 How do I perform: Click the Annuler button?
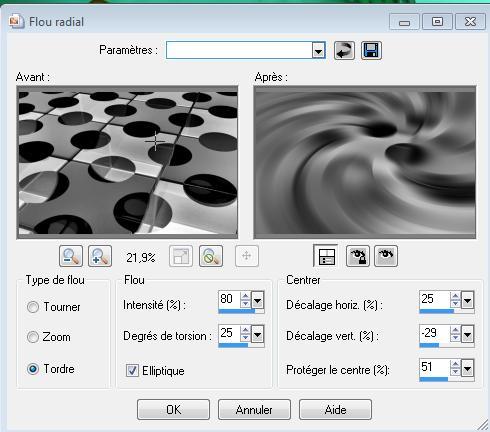point(254,409)
